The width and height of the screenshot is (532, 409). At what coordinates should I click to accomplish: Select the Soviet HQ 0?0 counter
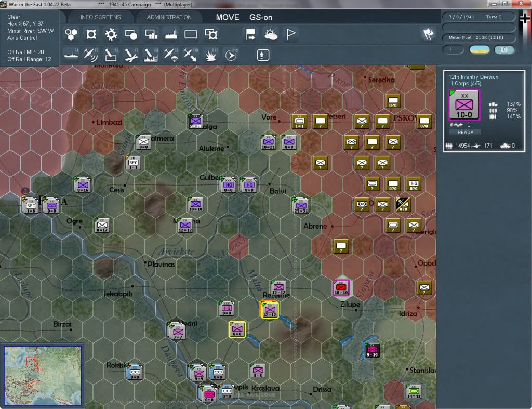click(414, 183)
